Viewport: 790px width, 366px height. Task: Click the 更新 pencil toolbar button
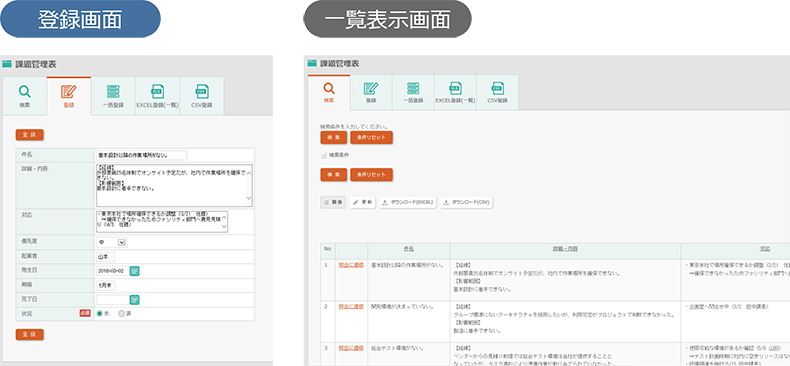(362, 202)
